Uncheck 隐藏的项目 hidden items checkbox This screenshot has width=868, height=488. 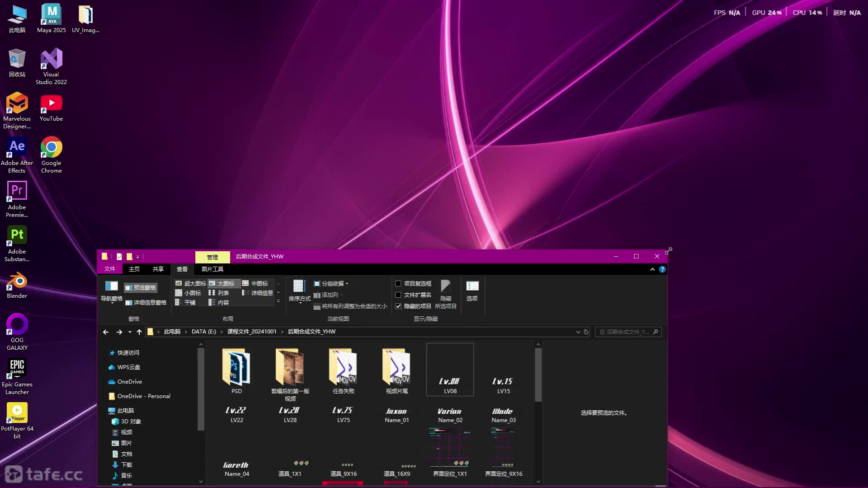tap(398, 306)
